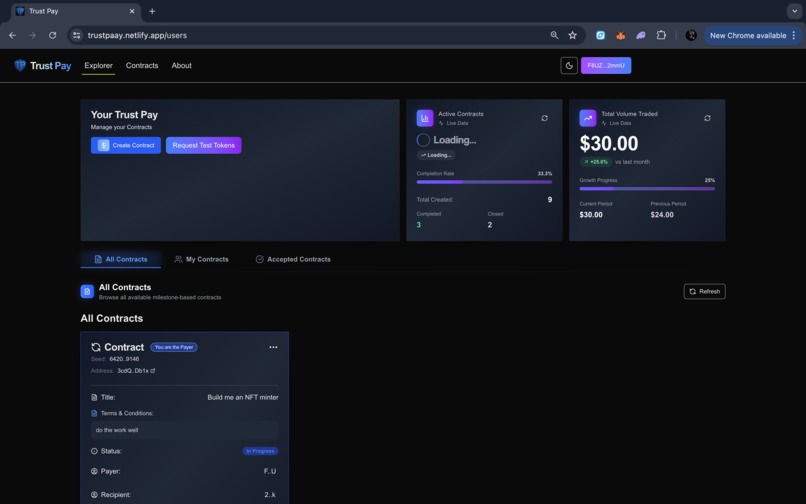Close the Trust Pay browser tab
The image size is (806, 504).
pos(132,11)
